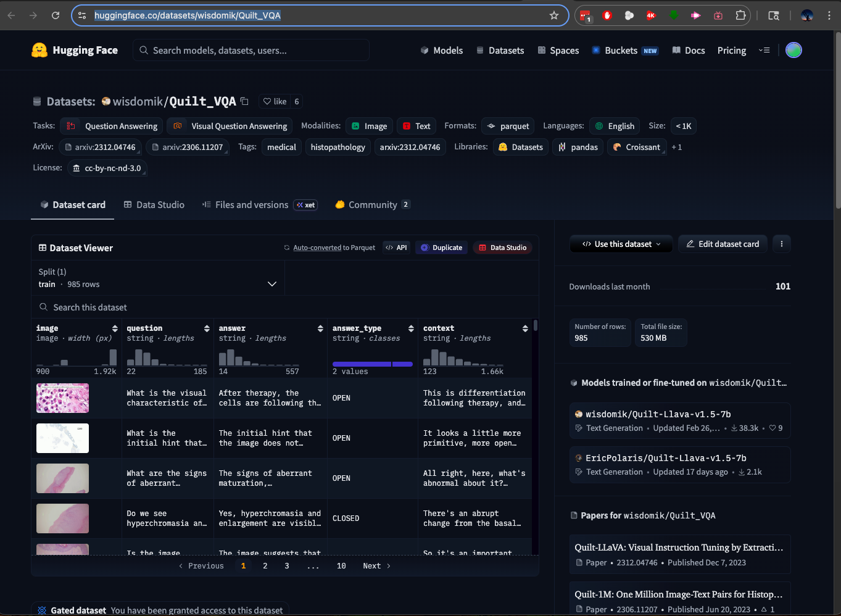Click the Visual Question Answering task tag
The height and width of the screenshot is (616, 841).
coord(230,126)
